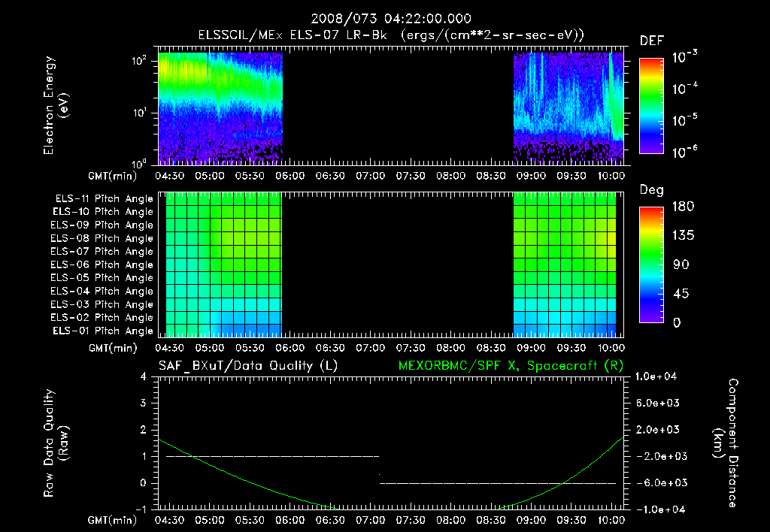Screen dimensions: 770x532
Task: Select the ELS-03 Pitch Angle row label
Action: (102, 304)
